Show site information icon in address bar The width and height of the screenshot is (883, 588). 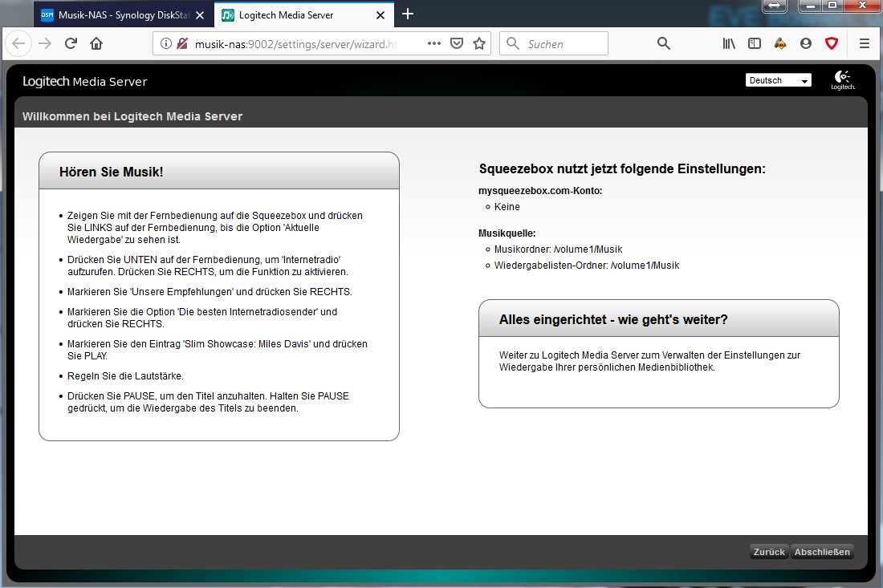tap(165, 43)
